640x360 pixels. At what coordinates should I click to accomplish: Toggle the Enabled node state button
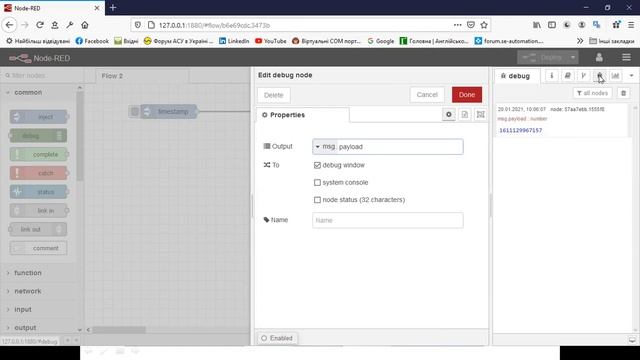[277, 338]
